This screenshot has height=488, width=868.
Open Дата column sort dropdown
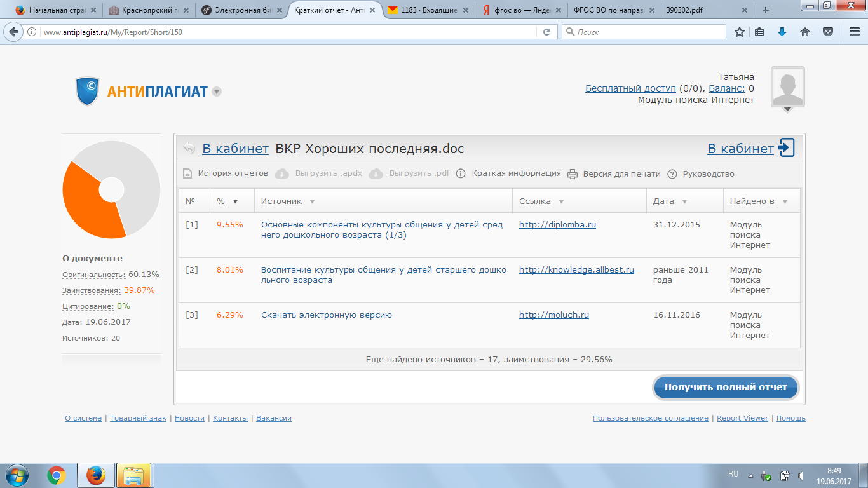click(x=684, y=201)
